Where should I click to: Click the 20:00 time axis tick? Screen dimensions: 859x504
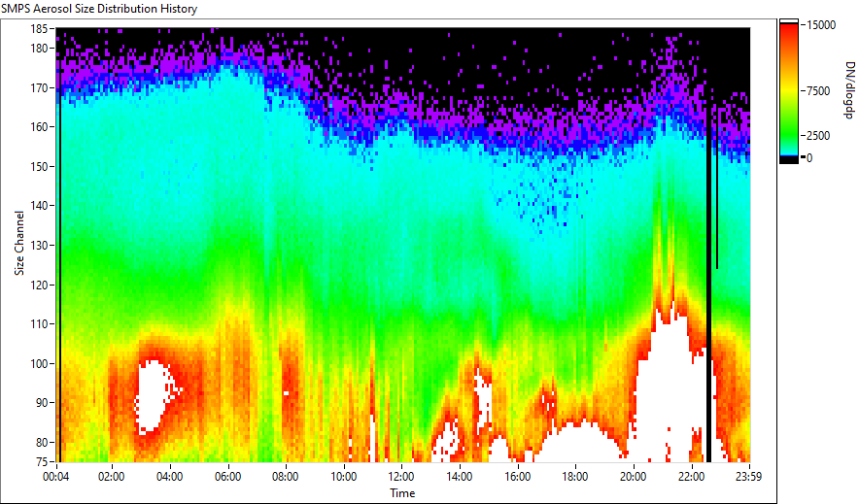point(633,477)
